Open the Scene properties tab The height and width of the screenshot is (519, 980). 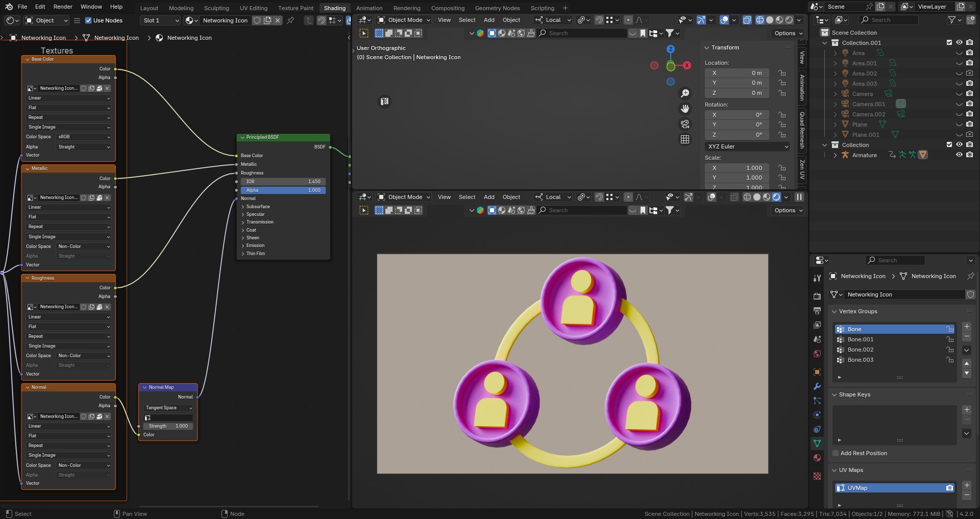tap(817, 339)
